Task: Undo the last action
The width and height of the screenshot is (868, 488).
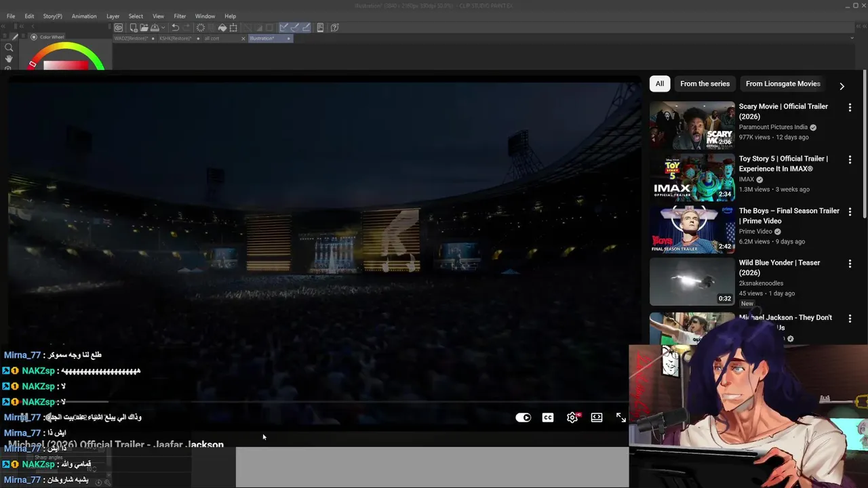Action: point(175,28)
